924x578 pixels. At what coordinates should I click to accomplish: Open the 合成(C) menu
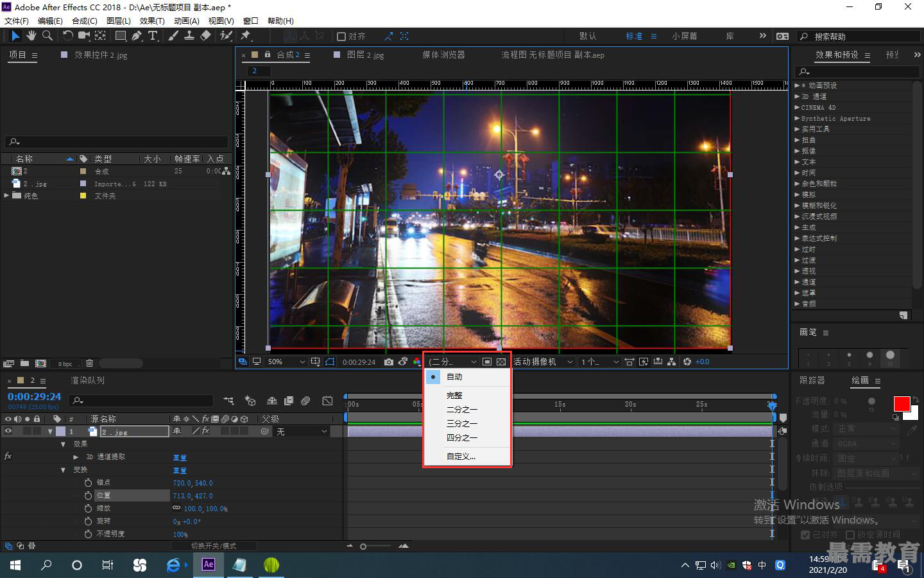pyautogui.click(x=85, y=21)
